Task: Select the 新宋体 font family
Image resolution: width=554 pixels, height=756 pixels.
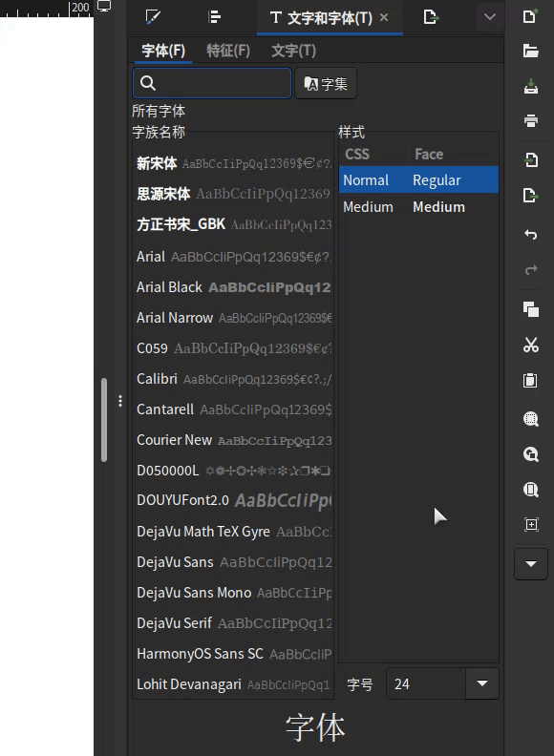Action: tap(234, 163)
